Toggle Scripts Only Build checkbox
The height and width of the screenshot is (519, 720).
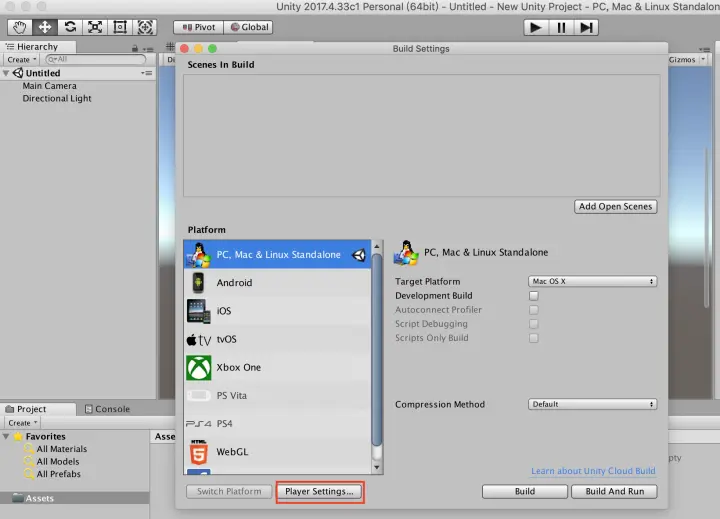point(534,338)
